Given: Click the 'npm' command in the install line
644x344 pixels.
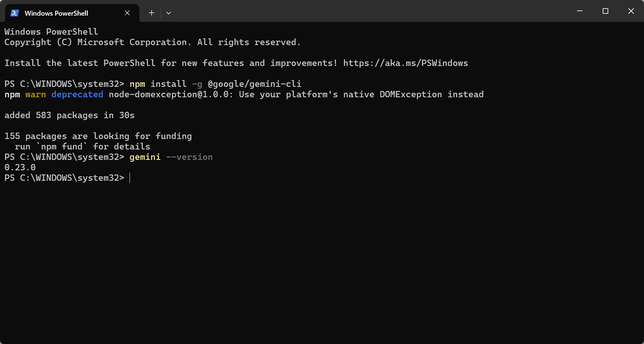Looking at the screenshot, I should click(x=137, y=84).
